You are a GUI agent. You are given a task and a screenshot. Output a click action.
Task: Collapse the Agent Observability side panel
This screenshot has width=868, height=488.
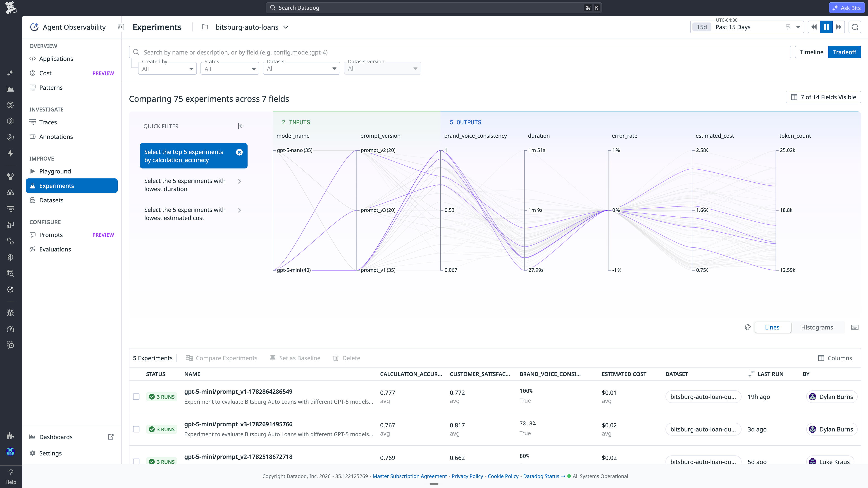pyautogui.click(x=121, y=27)
